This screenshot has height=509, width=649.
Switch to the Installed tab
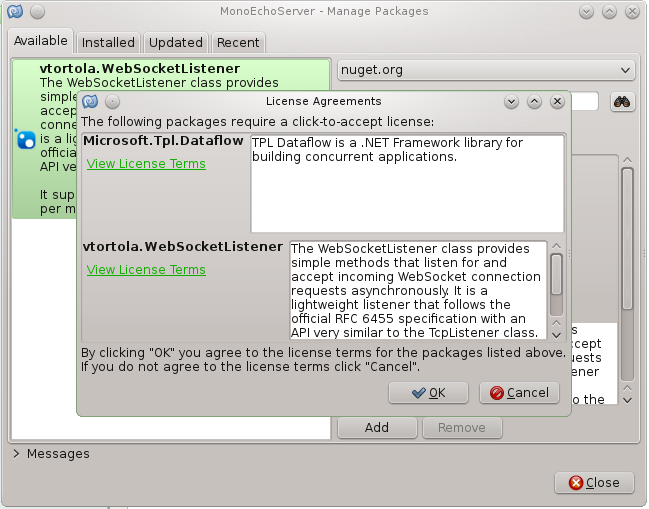tap(108, 42)
